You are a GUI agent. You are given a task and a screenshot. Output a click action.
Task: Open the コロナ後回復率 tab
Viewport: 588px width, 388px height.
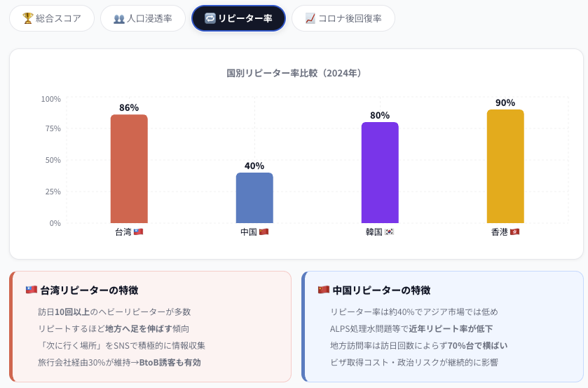(x=343, y=18)
